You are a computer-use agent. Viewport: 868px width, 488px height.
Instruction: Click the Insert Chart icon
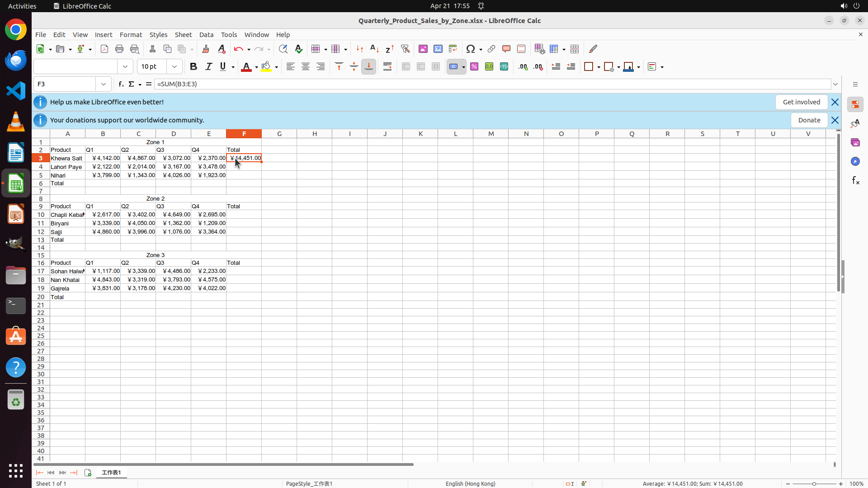pyautogui.click(x=438, y=49)
